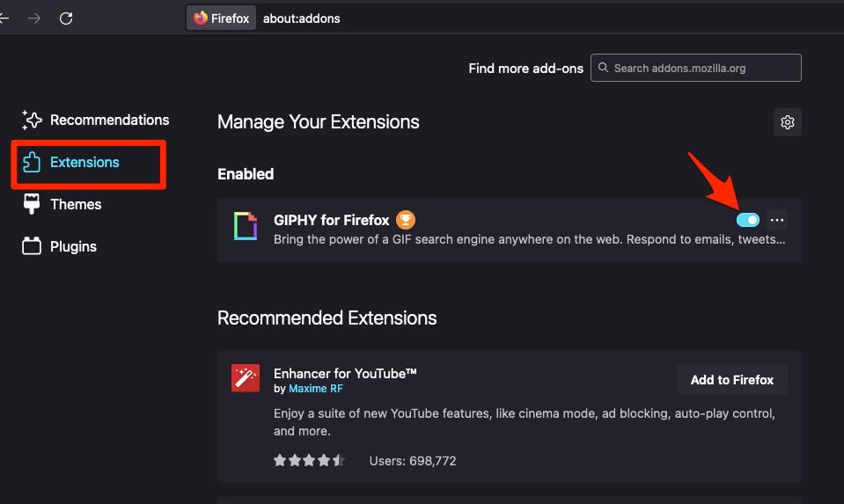
Task: Open the Themes category
Action: coord(62,204)
